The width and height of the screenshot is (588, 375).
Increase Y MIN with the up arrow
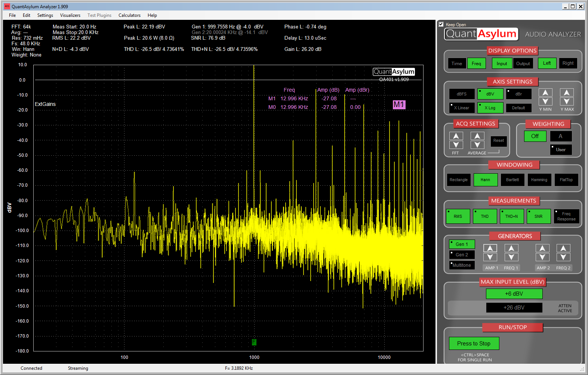coord(545,92)
